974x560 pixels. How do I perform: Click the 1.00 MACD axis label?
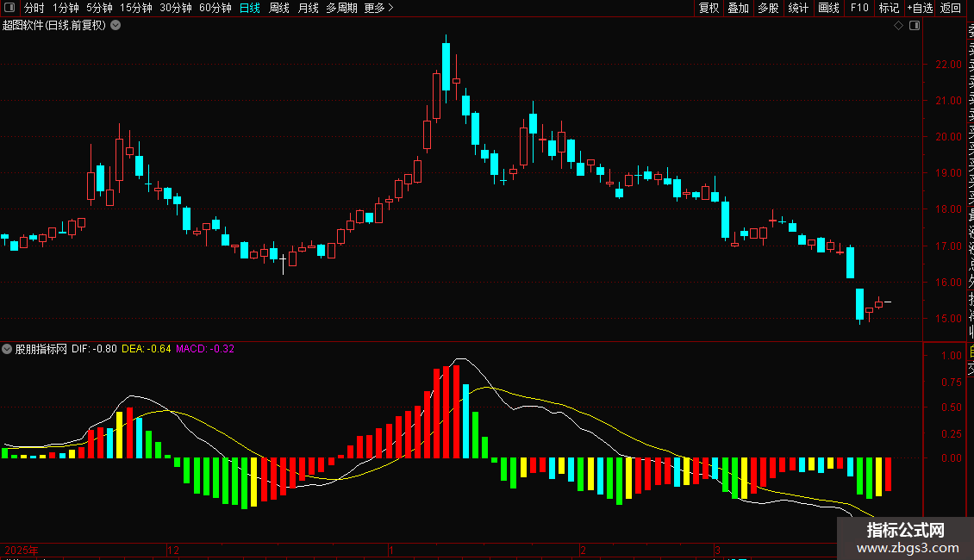952,356
